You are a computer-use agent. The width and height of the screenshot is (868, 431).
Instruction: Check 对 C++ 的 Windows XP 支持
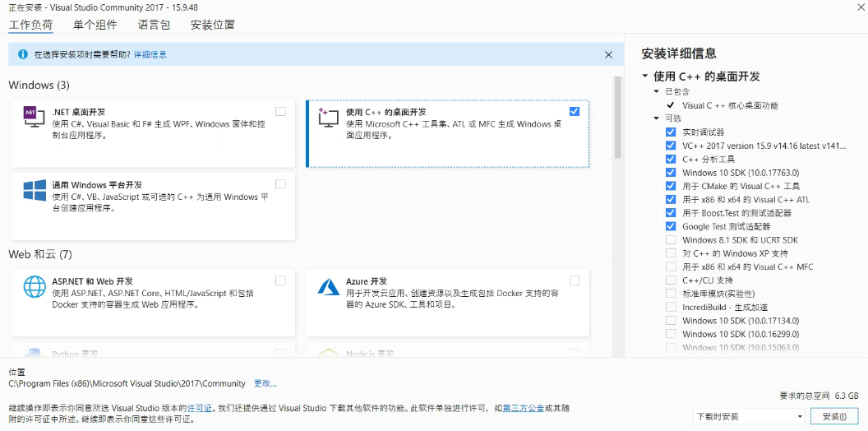coord(671,253)
